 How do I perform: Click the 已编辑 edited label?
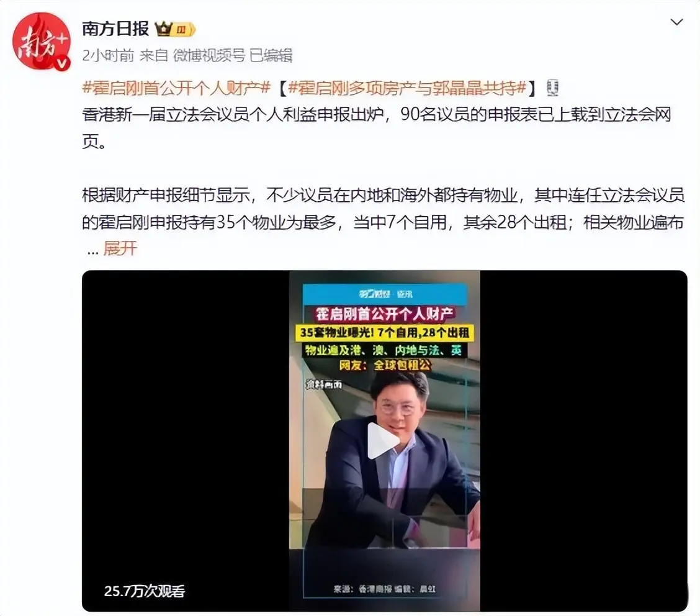coord(271,55)
